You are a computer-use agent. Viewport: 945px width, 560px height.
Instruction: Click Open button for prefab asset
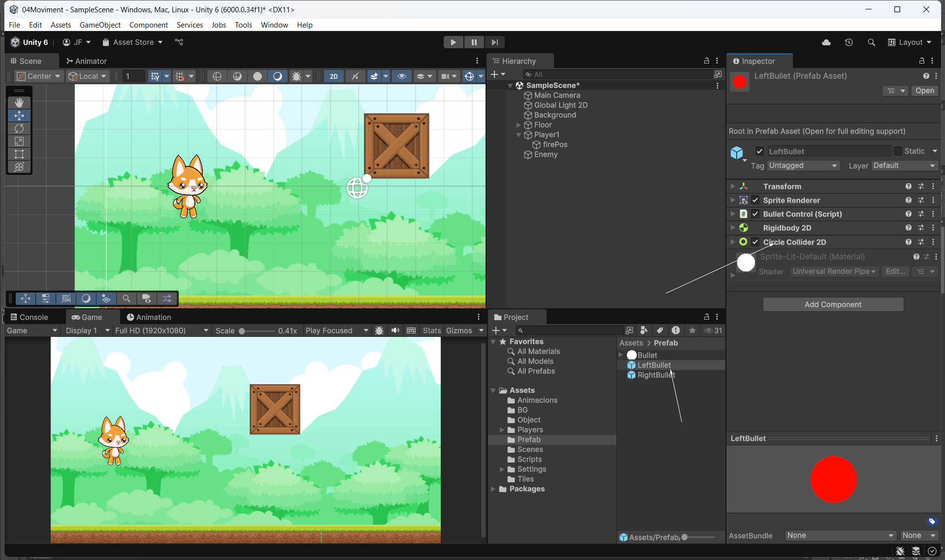924,91
